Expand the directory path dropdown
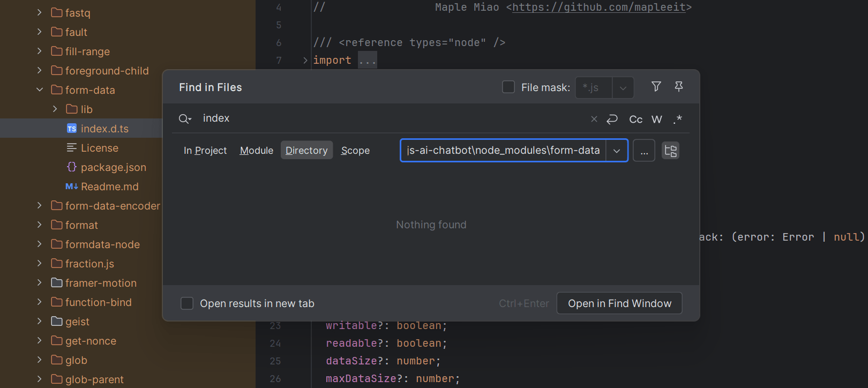This screenshot has width=868, height=388. pyautogui.click(x=617, y=151)
